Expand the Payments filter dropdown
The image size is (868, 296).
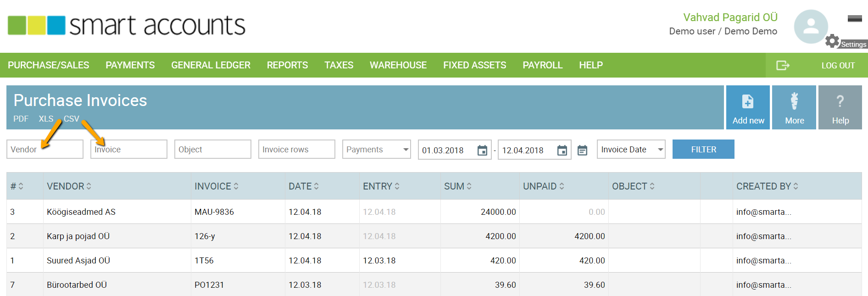pyautogui.click(x=377, y=149)
